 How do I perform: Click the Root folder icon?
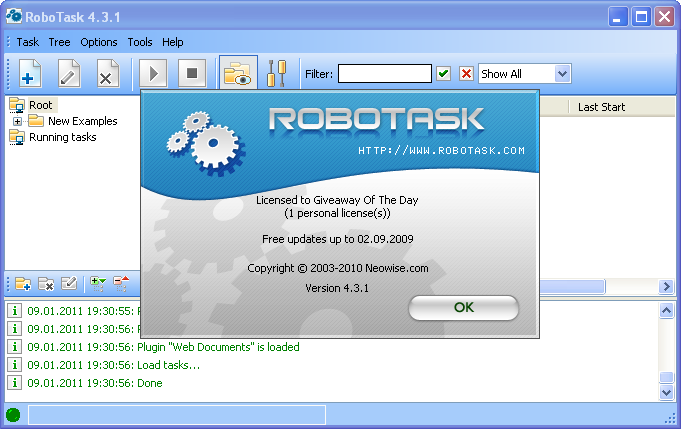point(17,105)
